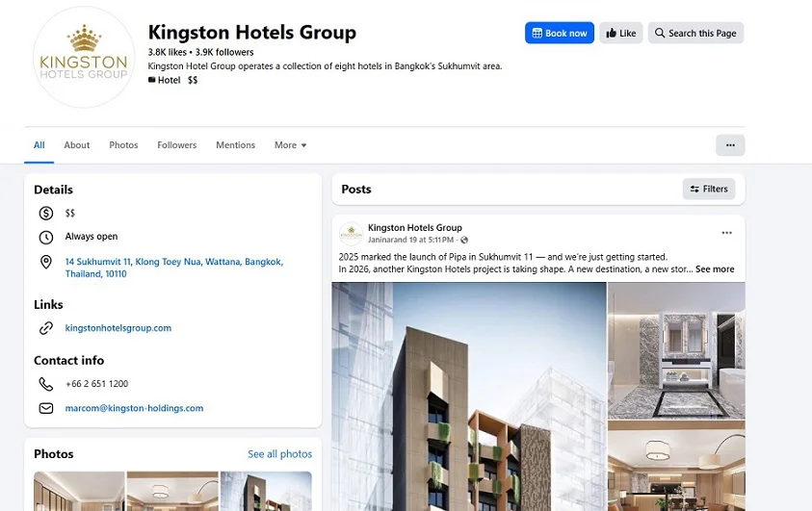The image size is (812, 511).
Task: Click Search this Page field
Action: tap(695, 33)
